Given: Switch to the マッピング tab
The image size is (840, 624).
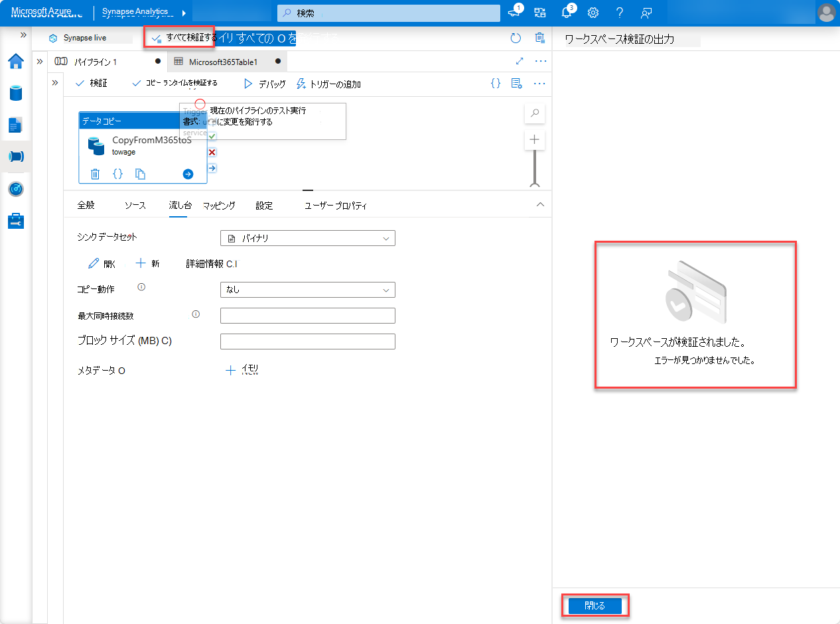Looking at the screenshot, I should 220,205.
